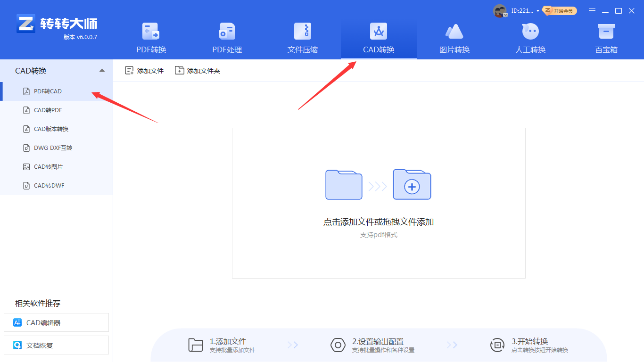Open the PDF处理 tool
644x362 pixels.
click(226, 38)
